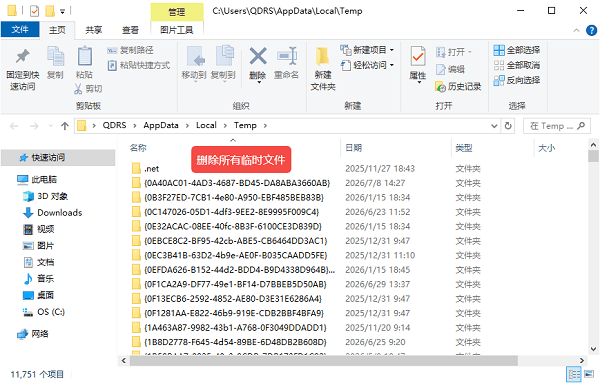The width and height of the screenshot is (600, 383).
Task: Open History (历史记录) in ribbon
Action: (x=458, y=87)
